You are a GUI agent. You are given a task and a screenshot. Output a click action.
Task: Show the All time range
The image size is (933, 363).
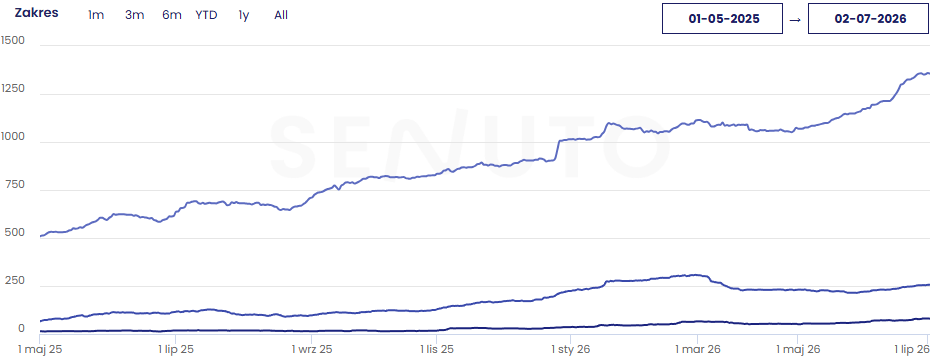281,15
